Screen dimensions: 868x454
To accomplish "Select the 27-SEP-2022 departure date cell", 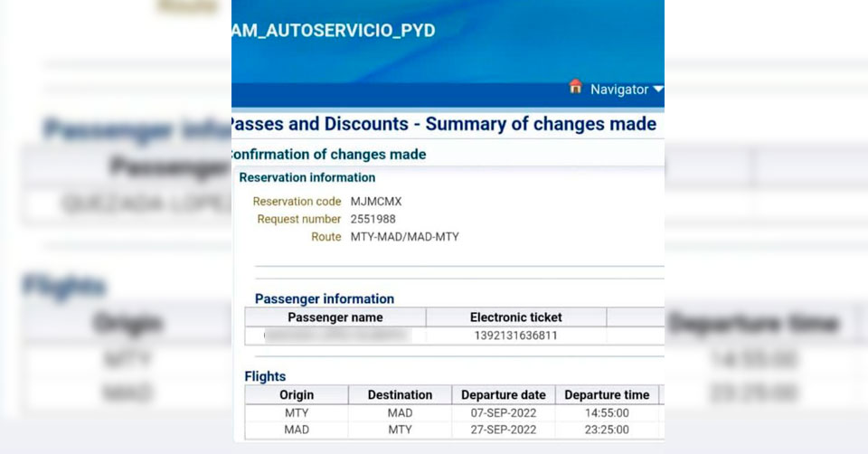I will click(x=503, y=430).
